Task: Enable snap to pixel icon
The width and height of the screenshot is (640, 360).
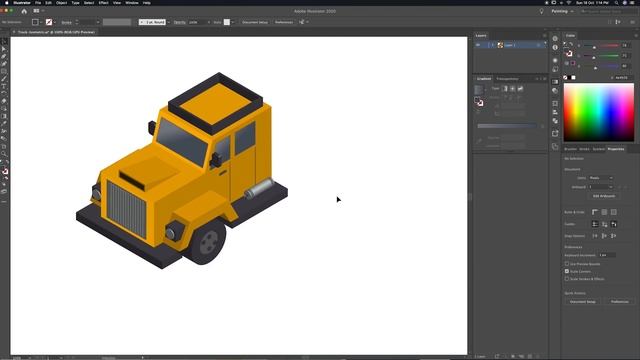Action: coord(604,236)
